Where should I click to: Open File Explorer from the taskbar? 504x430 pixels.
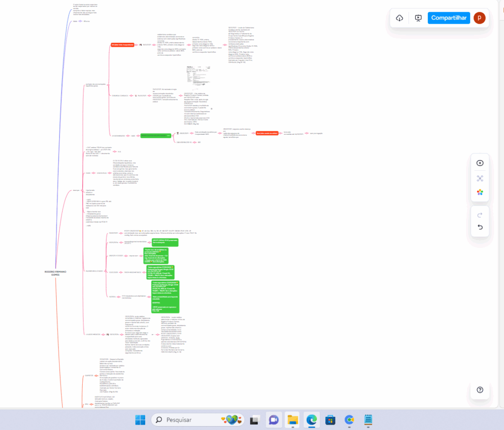[293, 420]
